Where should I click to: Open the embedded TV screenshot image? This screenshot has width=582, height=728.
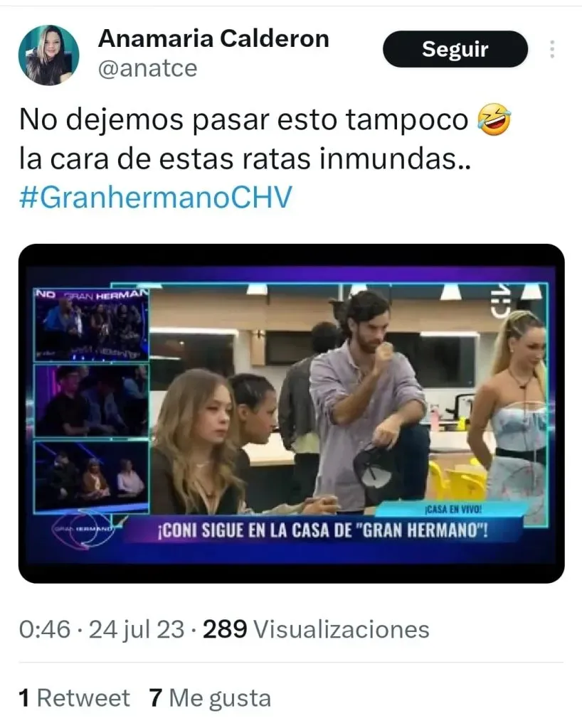(291, 414)
